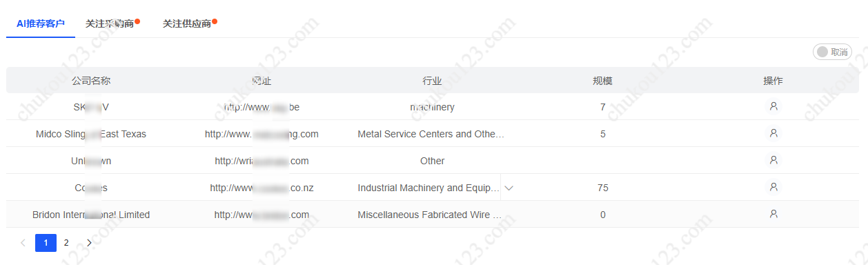Go to next page arrow
The width and height of the screenshot is (868, 265).
(89, 243)
